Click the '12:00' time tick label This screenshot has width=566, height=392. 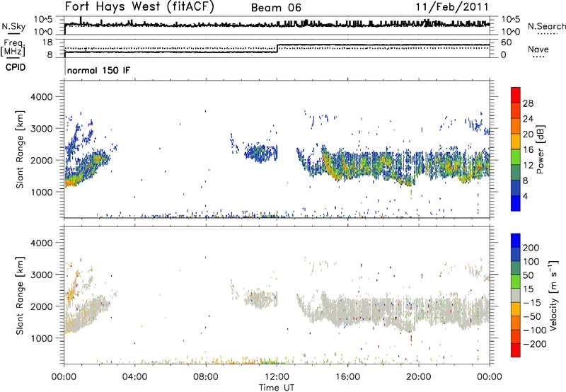coord(277,377)
